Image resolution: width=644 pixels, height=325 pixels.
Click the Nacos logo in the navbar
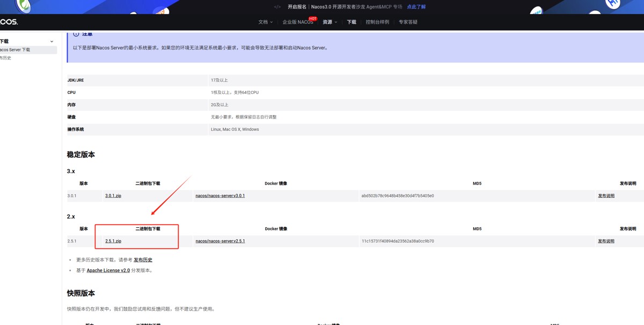[x=9, y=22]
